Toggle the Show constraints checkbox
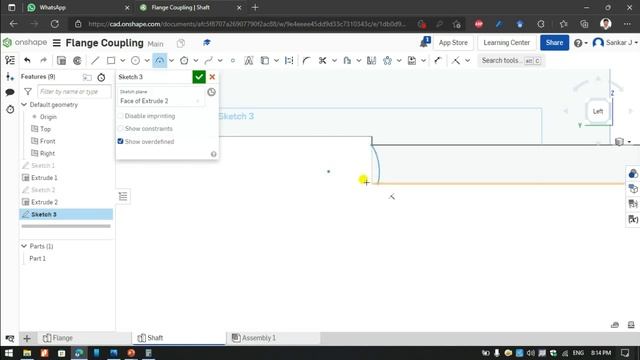The width and height of the screenshot is (640, 360). point(120,128)
